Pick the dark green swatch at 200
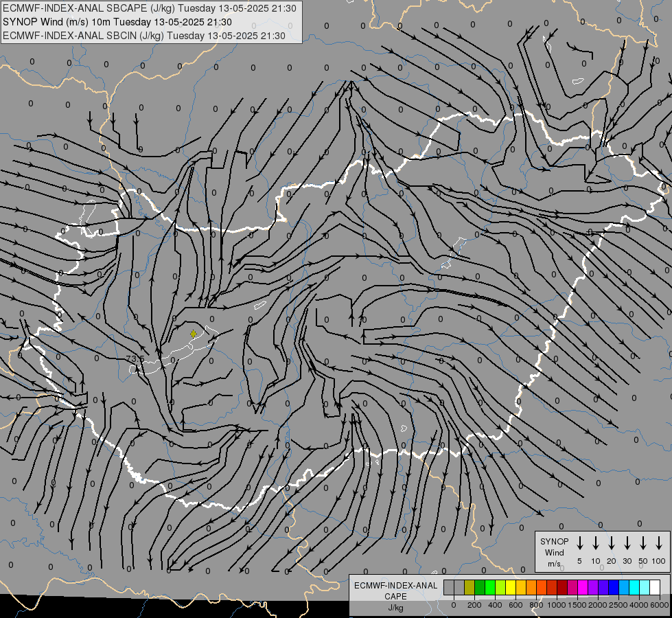This screenshot has height=618, width=672. click(x=480, y=587)
